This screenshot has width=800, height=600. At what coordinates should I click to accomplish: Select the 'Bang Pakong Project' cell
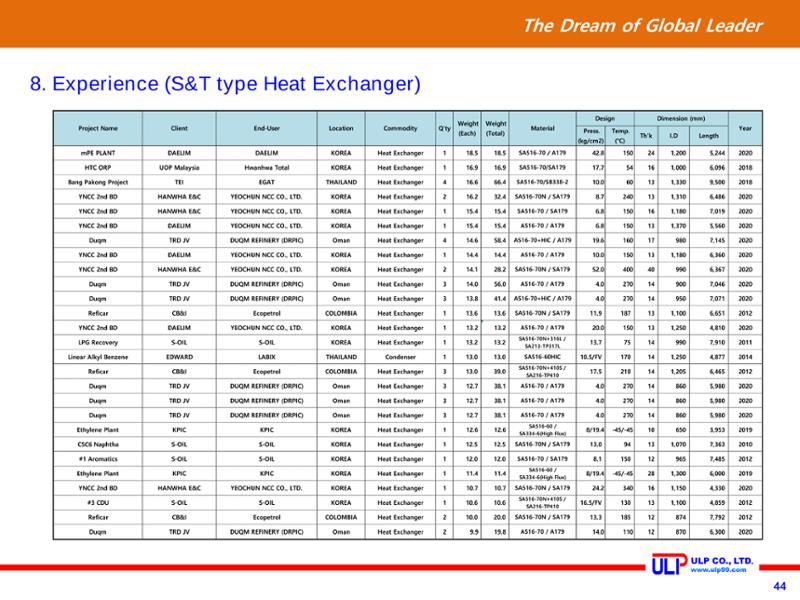pyautogui.click(x=98, y=182)
